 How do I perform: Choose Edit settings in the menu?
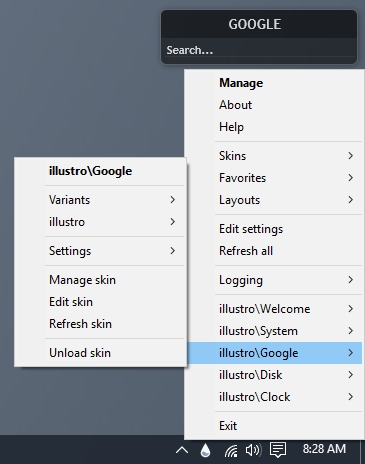pyautogui.click(x=274, y=229)
